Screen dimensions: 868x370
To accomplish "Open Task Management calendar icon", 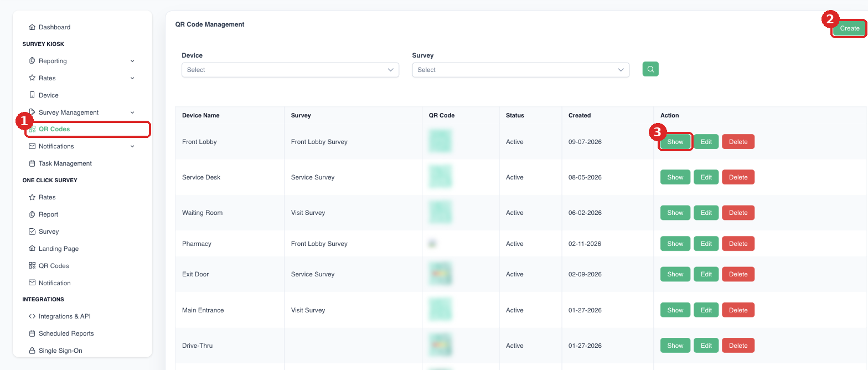I will pos(32,163).
